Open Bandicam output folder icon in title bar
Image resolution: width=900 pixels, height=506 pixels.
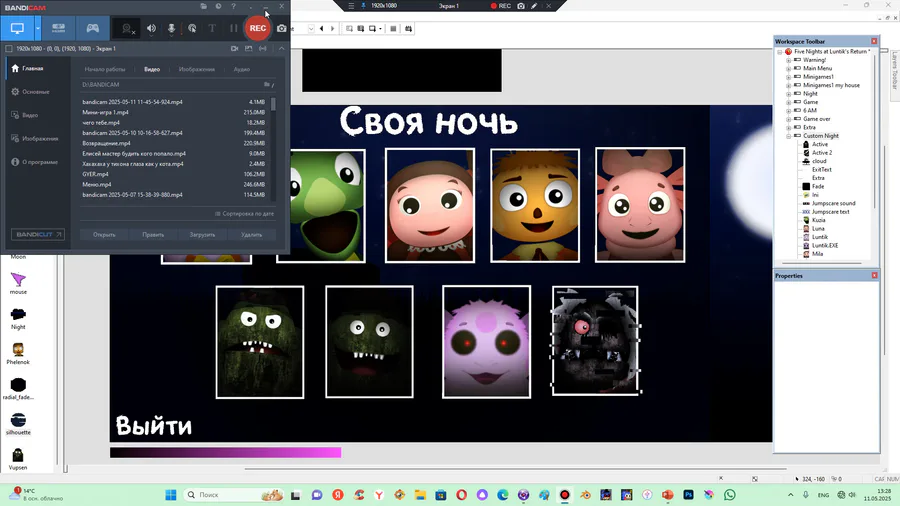click(x=204, y=6)
